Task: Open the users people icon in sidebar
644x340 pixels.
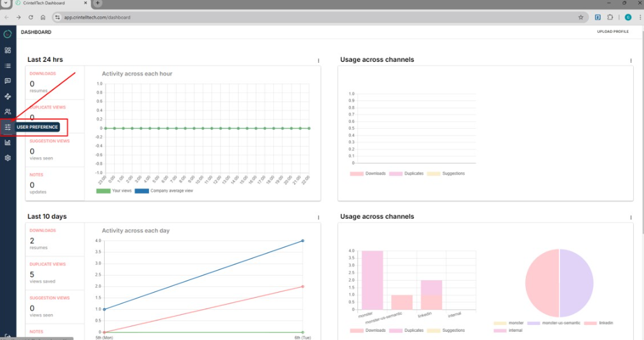Action: [8, 112]
